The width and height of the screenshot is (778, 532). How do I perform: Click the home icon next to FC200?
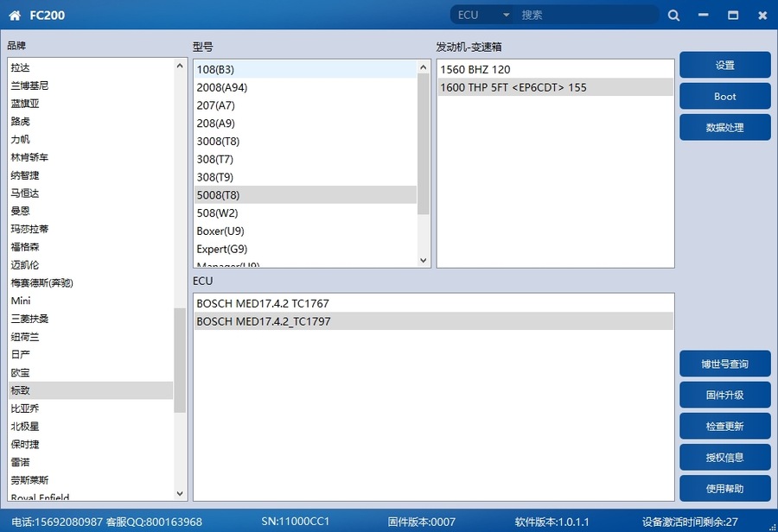(15, 16)
